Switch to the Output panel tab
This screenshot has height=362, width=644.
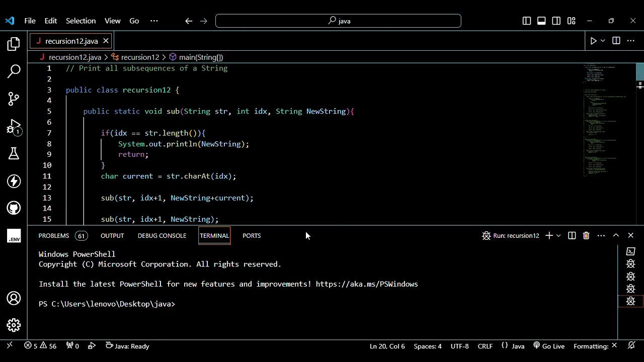[x=112, y=235]
